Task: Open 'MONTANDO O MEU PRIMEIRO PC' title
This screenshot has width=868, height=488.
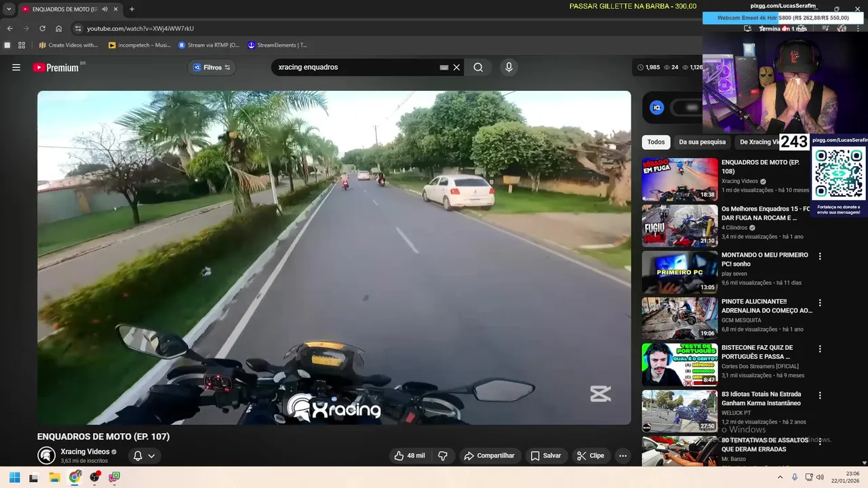Action: point(764,259)
